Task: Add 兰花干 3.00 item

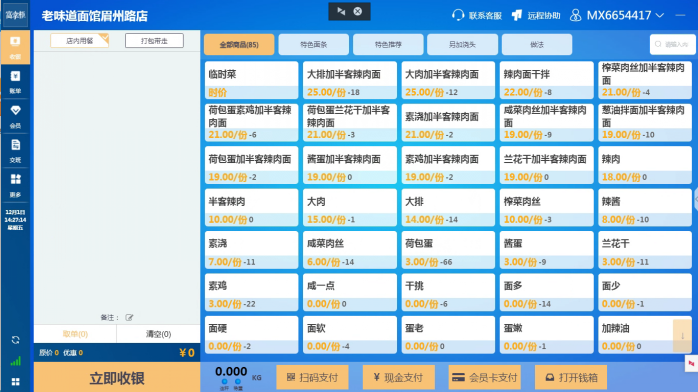Action: coord(645,250)
